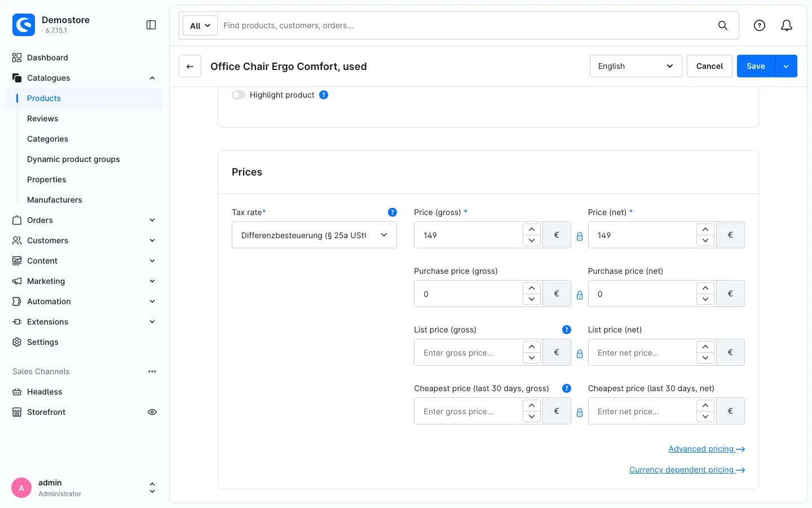Expand the admin user menu
The image size is (812, 508).
pos(152,488)
